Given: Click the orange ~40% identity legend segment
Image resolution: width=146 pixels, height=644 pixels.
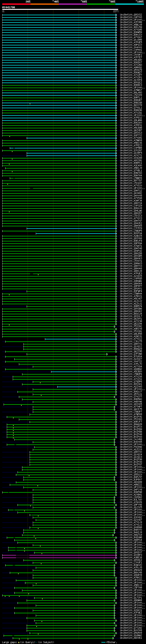Looking at the screenshot, I should tap(45, 4).
